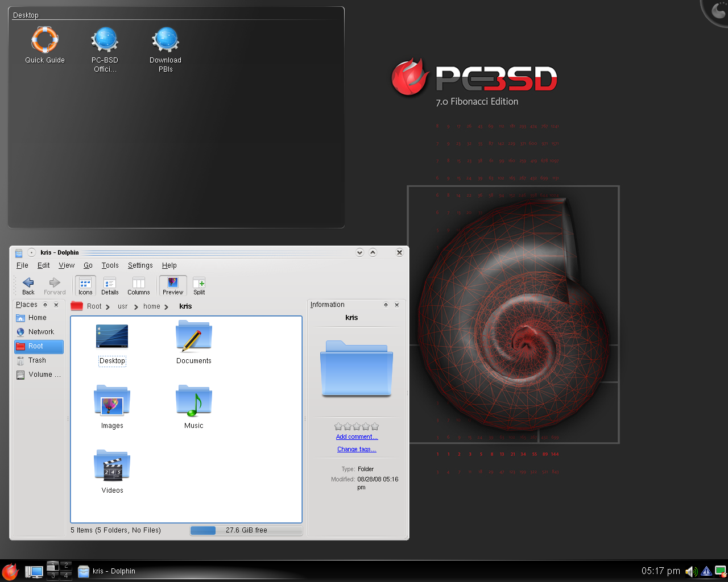The height and width of the screenshot is (582, 728).
Task: Open the View menu
Action: [67, 265]
